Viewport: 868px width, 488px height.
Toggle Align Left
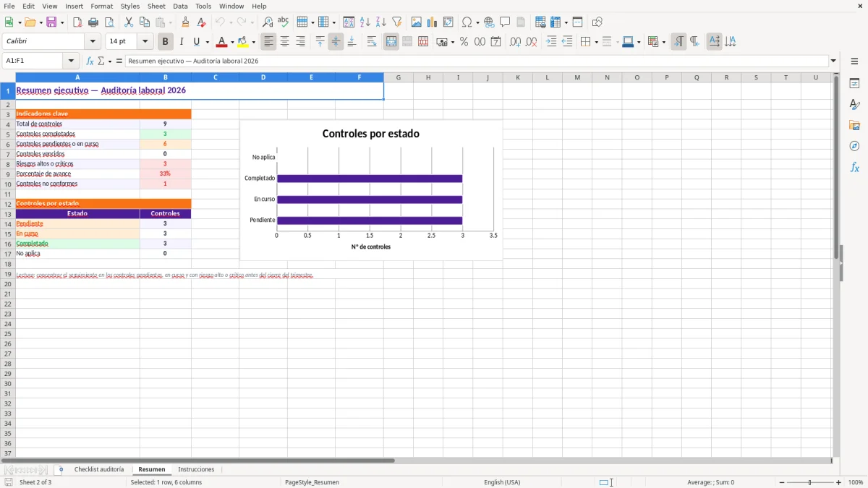pos(268,42)
